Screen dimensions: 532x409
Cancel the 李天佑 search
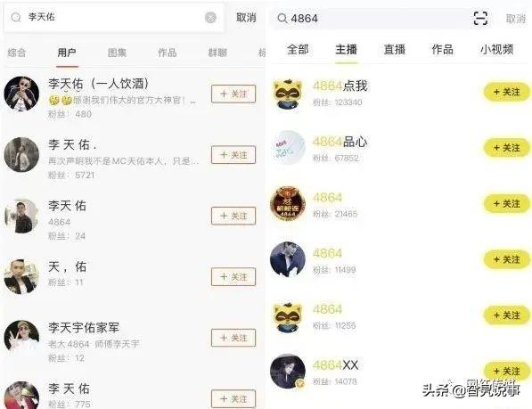point(246,17)
